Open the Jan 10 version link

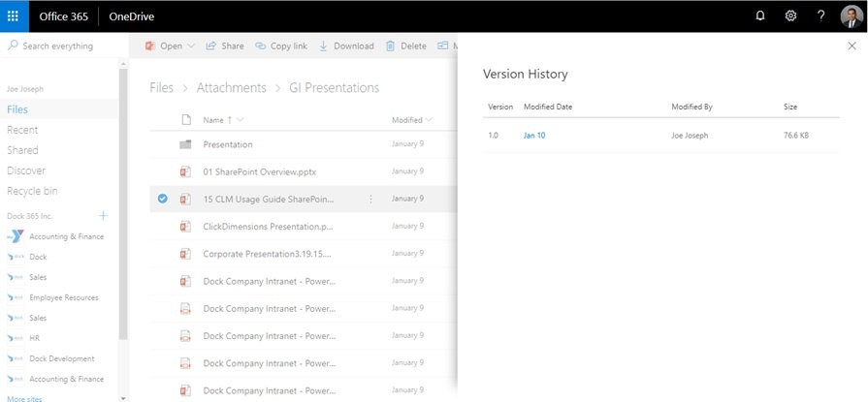coord(534,136)
